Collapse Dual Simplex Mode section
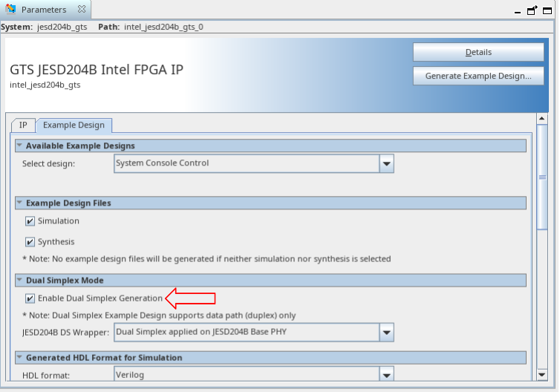This screenshot has width=560, height=392. point(19,280)
